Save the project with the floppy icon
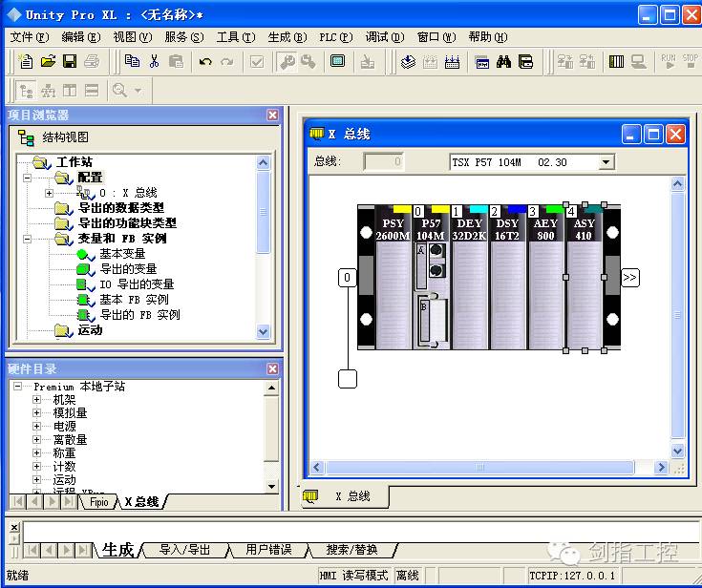 pyautogui.click(x=70, y=61)
